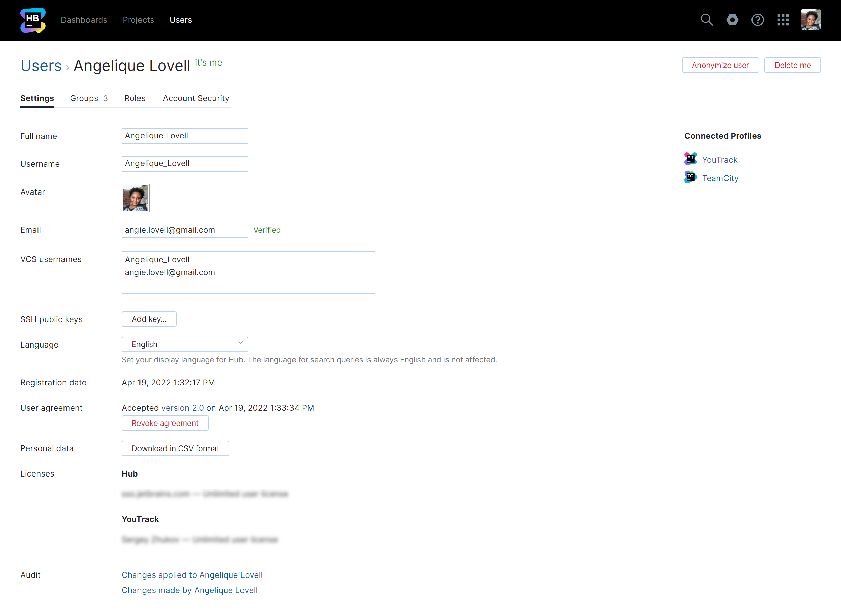The height and width of the screenshot is (616, 841).
Task: Click the Revoke agreement button
Action: pyautogui.click(x=165, y=423)
